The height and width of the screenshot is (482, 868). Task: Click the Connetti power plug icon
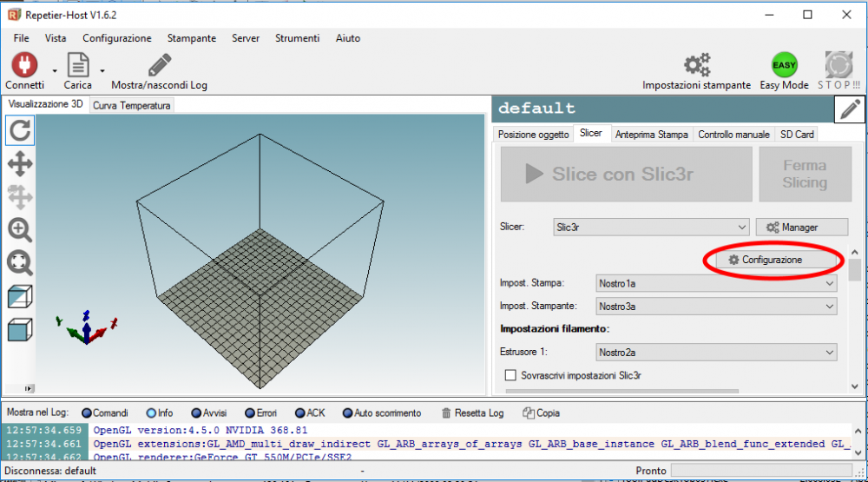click(23, 66)
